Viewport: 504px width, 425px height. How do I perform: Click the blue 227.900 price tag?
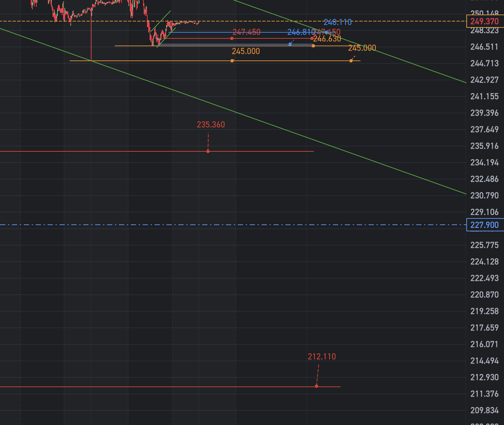point(485,225)
